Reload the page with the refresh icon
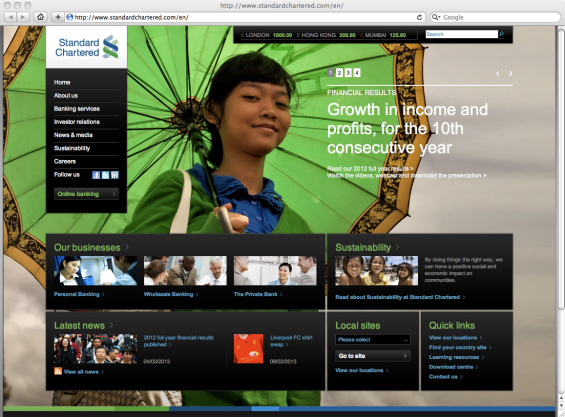 [419, 17]
